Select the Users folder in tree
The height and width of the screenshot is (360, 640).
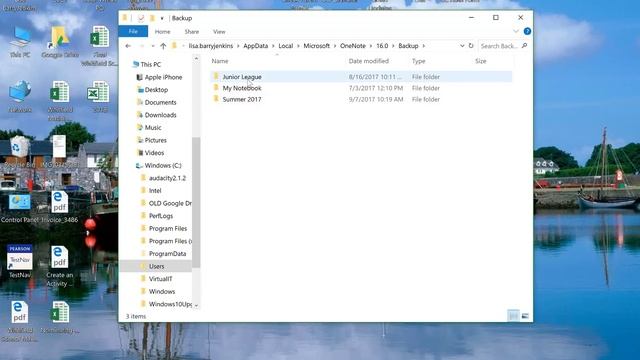point(156,267)
